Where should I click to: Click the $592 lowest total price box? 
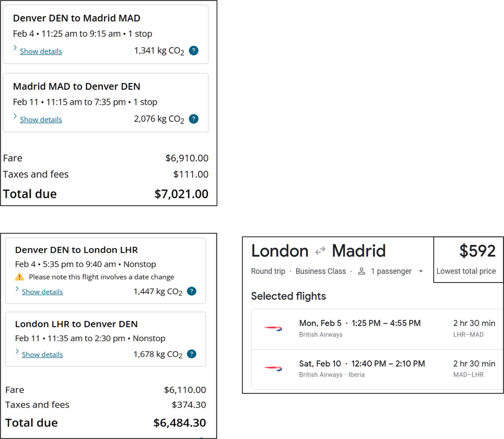click(468, 259)
